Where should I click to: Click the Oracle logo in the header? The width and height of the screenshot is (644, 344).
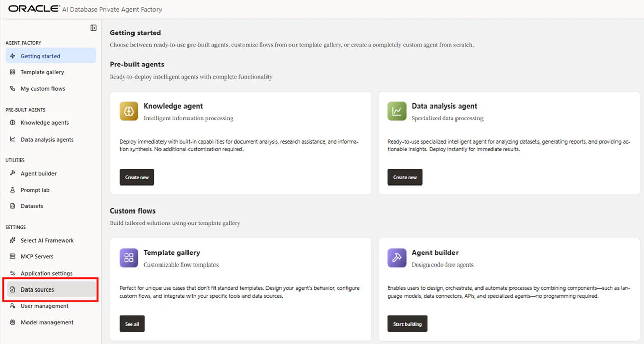(33, 9)
